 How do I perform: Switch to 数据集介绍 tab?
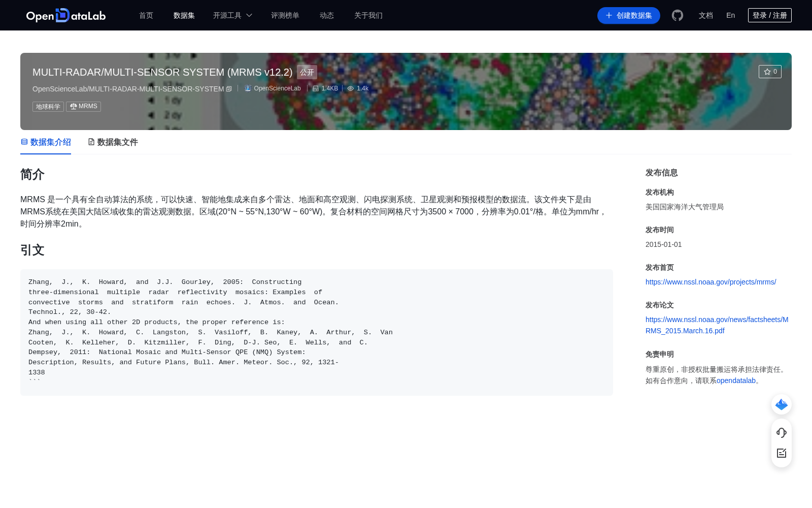click(46, 142)
